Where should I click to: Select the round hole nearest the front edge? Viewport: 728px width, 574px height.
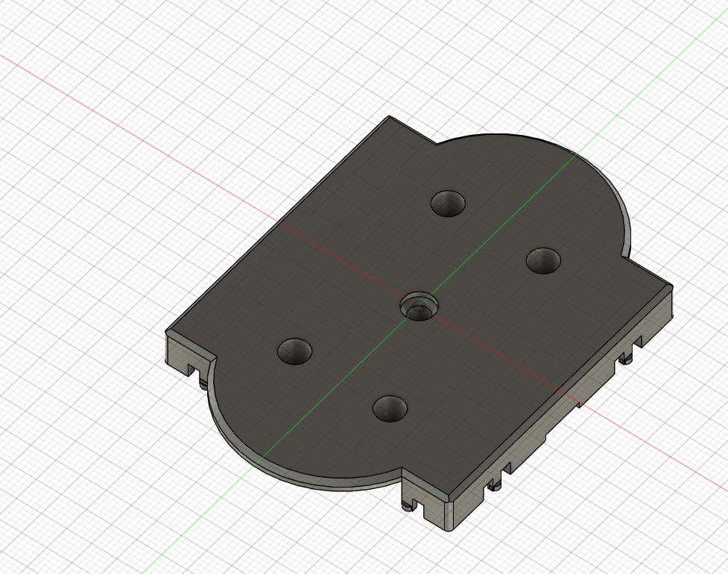click(390, 409)
